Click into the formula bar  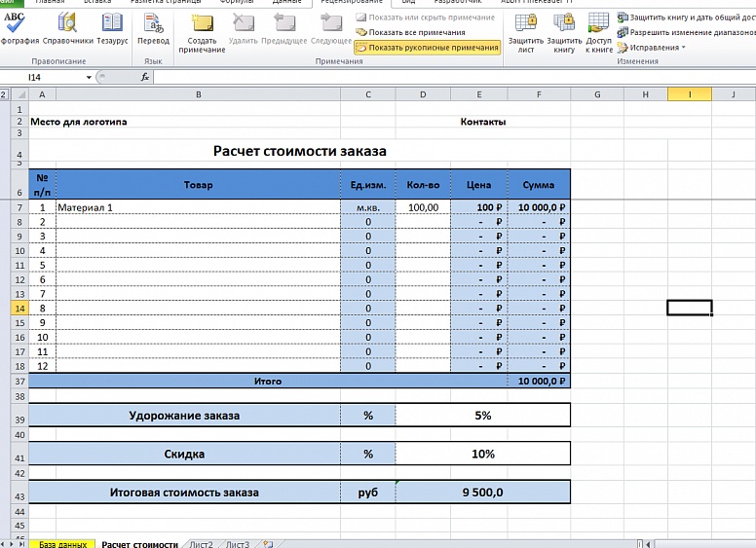453,77
